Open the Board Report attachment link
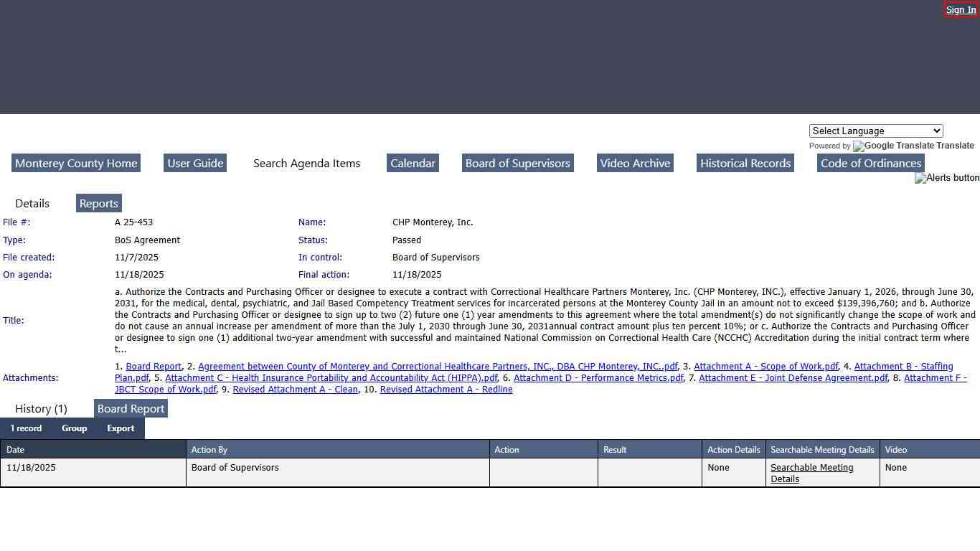This screenshot has height=551, width=980. [154, 367]
